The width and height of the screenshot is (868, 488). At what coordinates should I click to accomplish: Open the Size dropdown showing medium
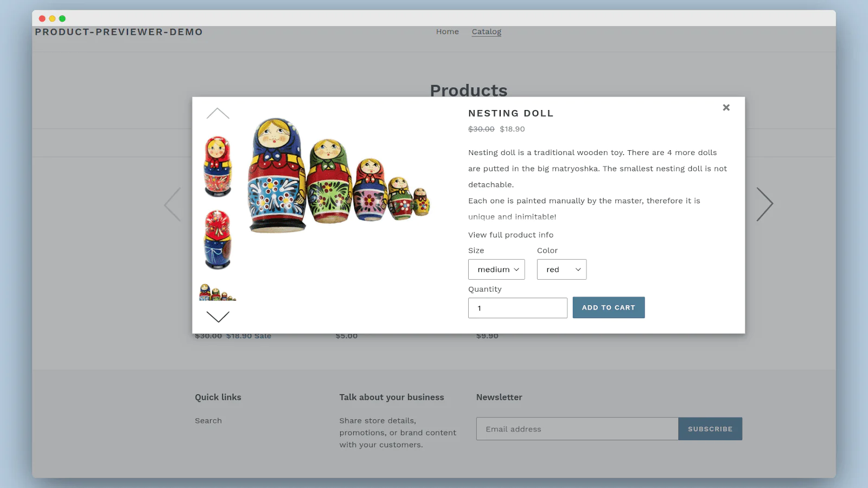point(496,269)
